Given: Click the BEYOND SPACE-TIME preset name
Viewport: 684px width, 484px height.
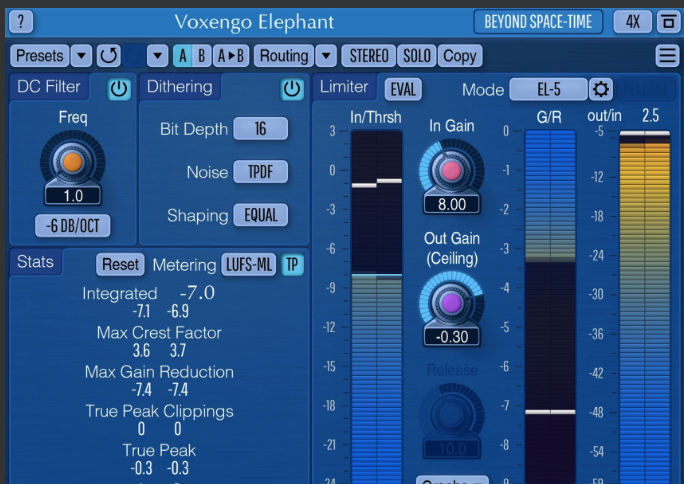Looking at the screenshot, I should [x=538, y=21].
